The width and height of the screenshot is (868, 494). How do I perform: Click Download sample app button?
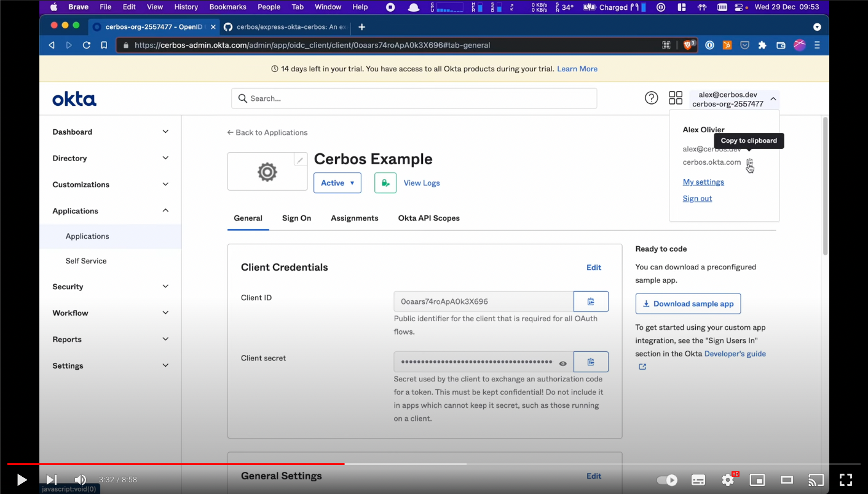click(x=688, y=304)
